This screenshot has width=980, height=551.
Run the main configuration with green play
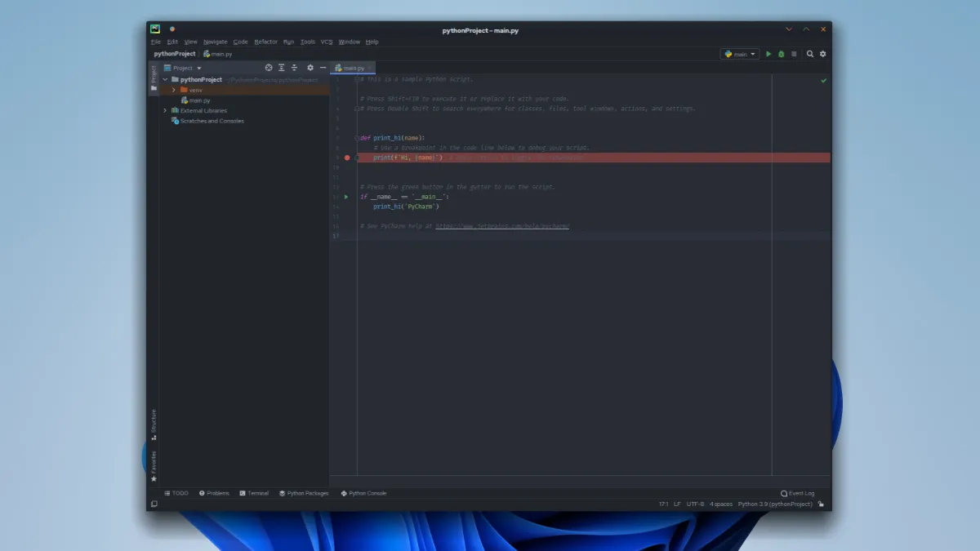768,54
